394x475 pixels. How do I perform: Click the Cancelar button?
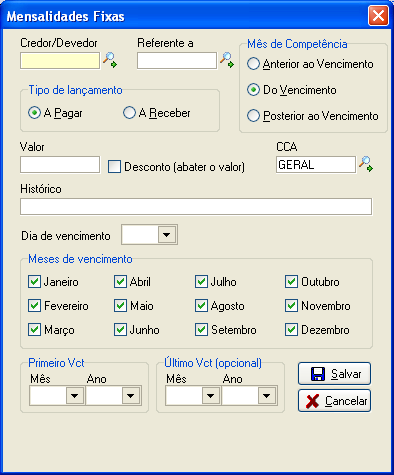(334, 401)
